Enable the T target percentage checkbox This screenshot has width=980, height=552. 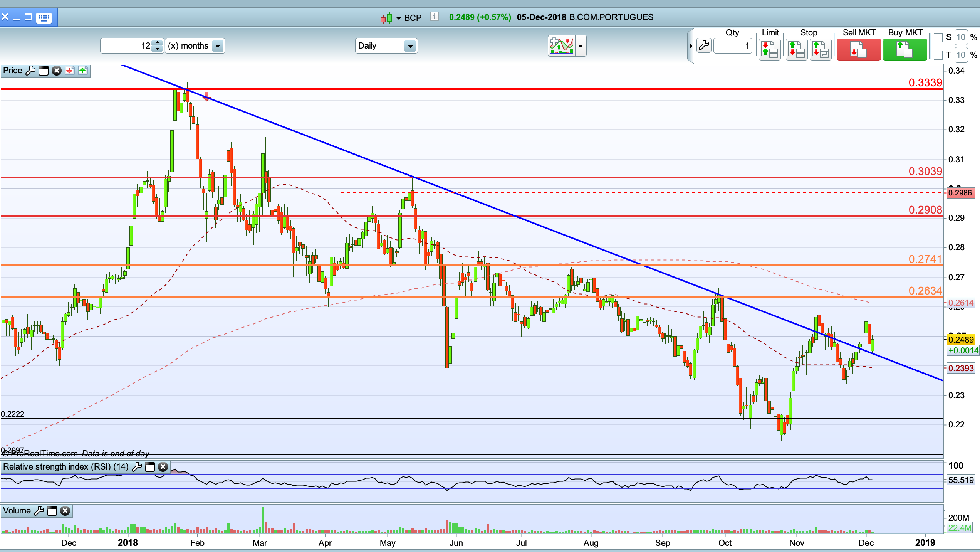tap(938, 55)
